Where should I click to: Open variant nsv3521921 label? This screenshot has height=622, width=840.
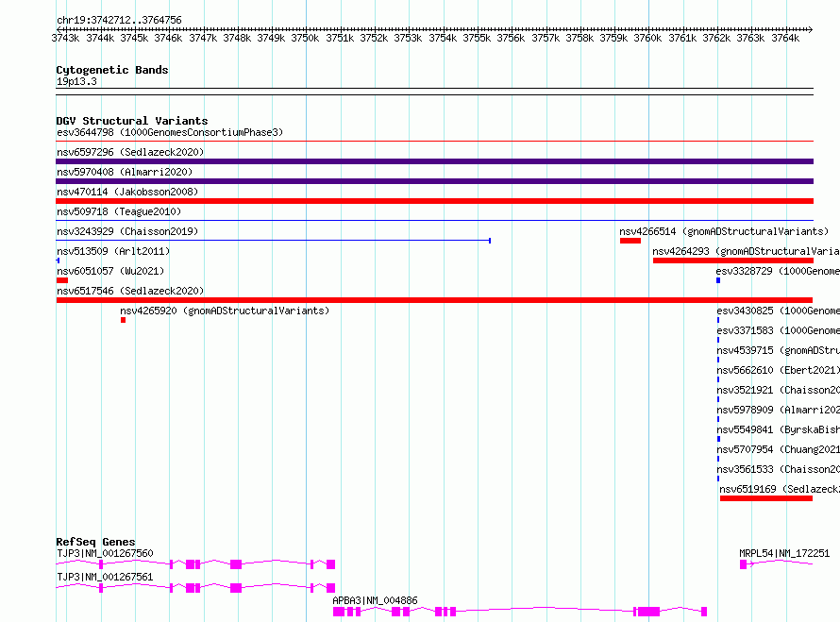pos(778,390)
